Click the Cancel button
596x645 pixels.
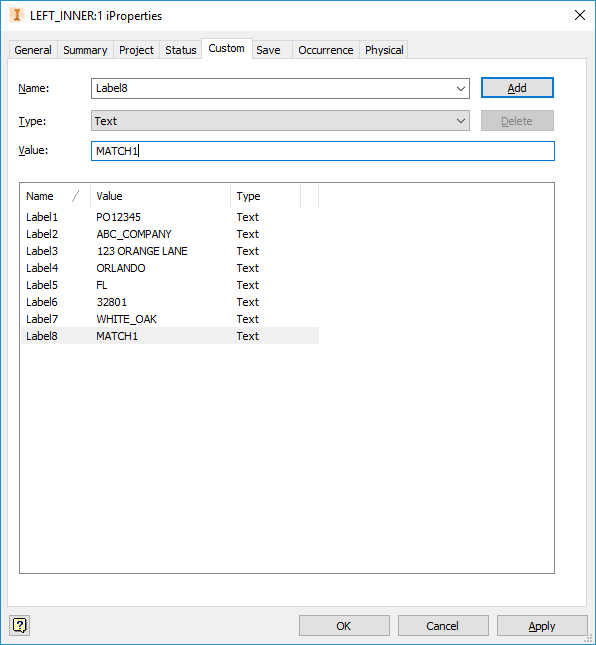point(443,626)
